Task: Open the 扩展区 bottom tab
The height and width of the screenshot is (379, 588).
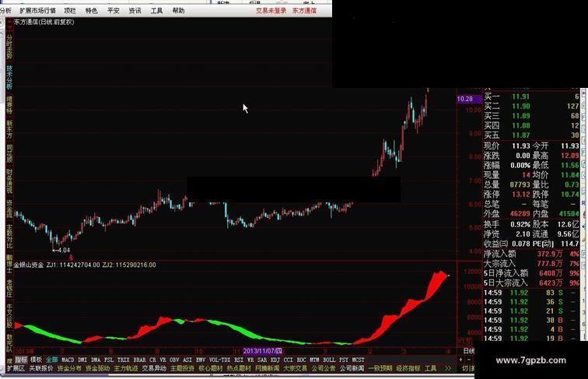Action: tap(16, 368)
